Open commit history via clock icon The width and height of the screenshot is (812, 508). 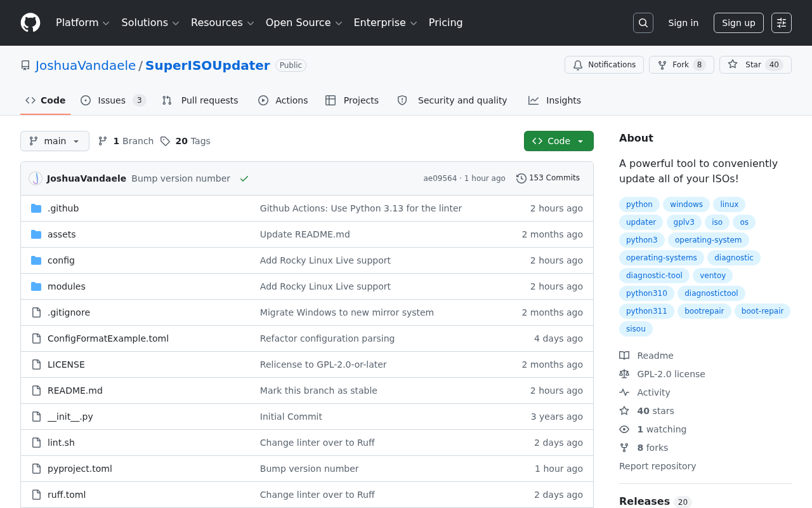[x=521, y=178]
